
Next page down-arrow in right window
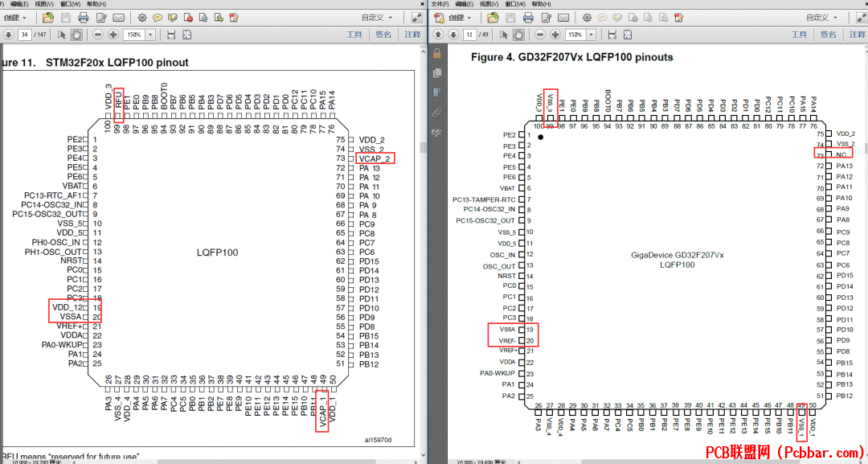(453, 35)
